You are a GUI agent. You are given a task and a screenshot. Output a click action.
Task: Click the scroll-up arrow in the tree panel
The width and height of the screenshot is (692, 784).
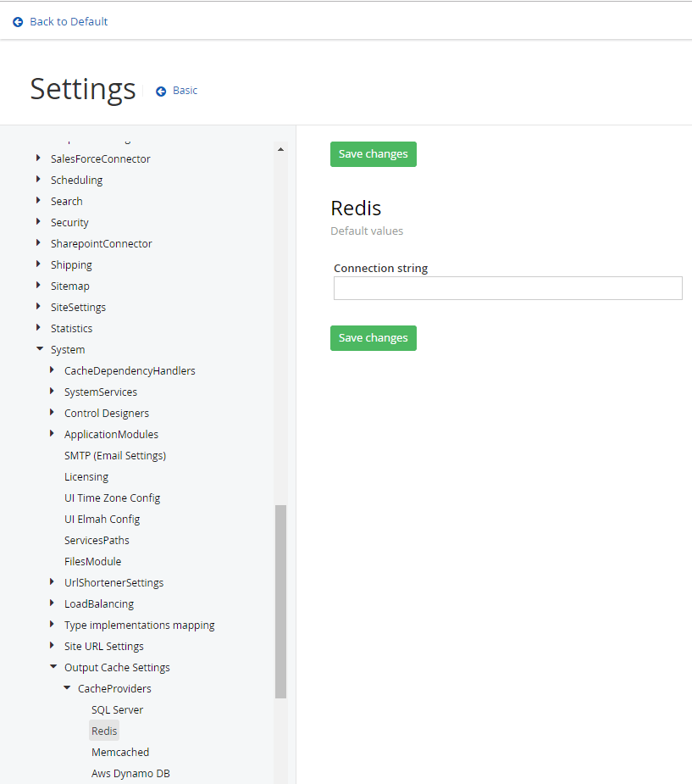[280, 149]
